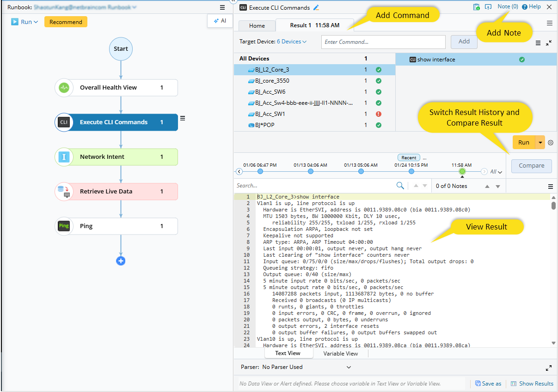Click the result Search field
558x392 pixels.
pos(315,186)
